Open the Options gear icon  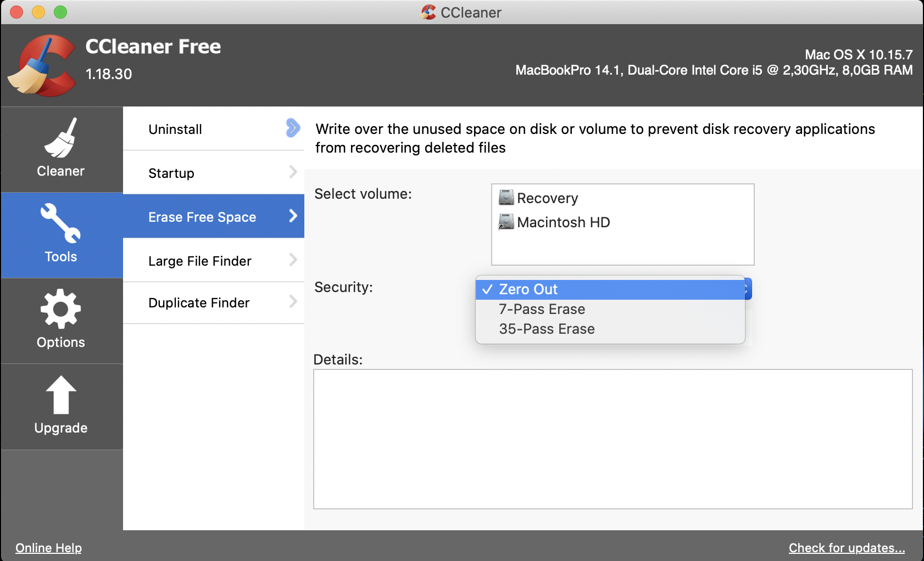pyautogui.click(x=60, y=309)
